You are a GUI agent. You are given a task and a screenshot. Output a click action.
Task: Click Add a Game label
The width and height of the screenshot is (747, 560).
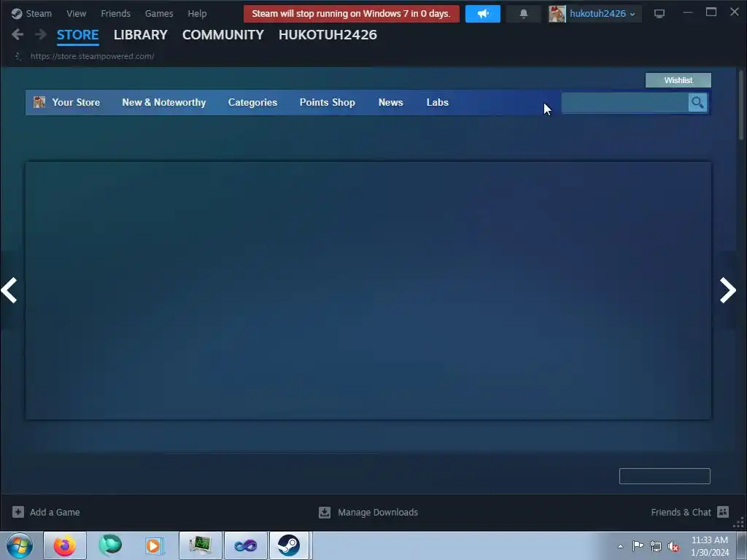(x=55, y=513)
